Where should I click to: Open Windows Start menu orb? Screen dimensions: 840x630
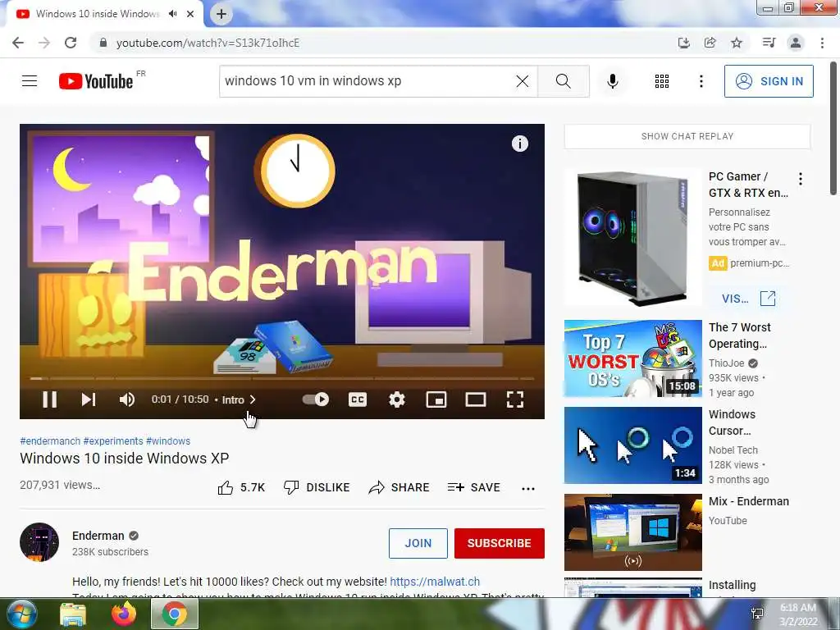coord(22,614)
